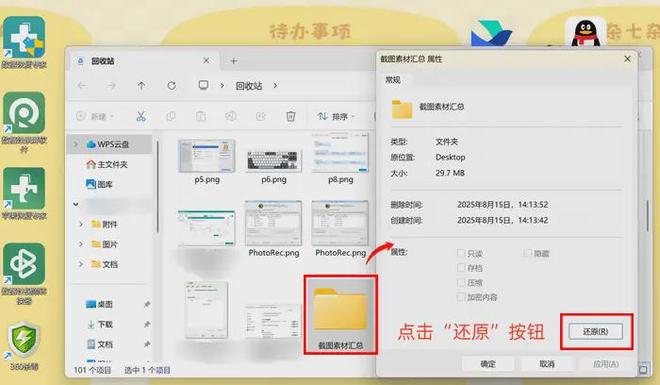660x385 pixels.
Task: Open a new tab with the plus icon
Action: pos(234,61)
